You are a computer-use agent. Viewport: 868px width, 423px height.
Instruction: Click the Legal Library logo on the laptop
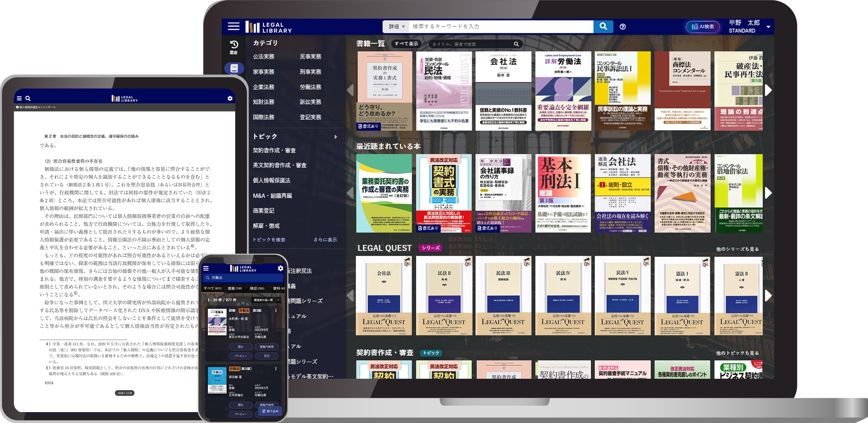(x=269, y=27)
